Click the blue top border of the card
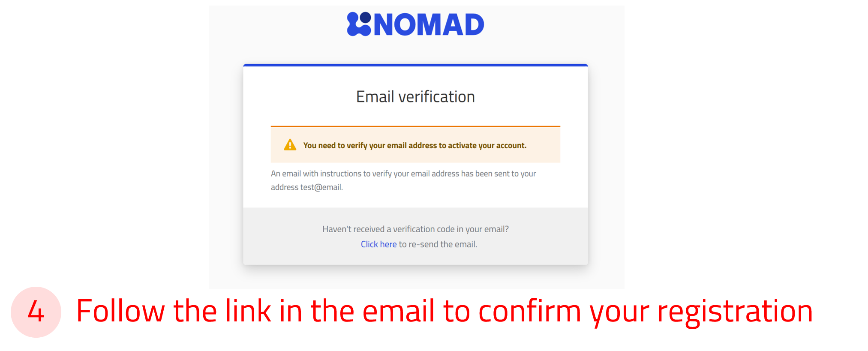Image resolution: width=868 pixels, height=351 pixels. point(415,65)
